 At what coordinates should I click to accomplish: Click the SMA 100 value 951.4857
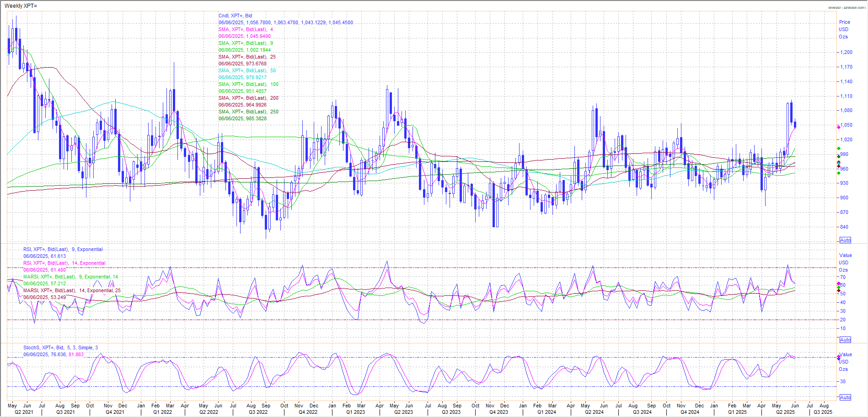[x=256, y=91]
